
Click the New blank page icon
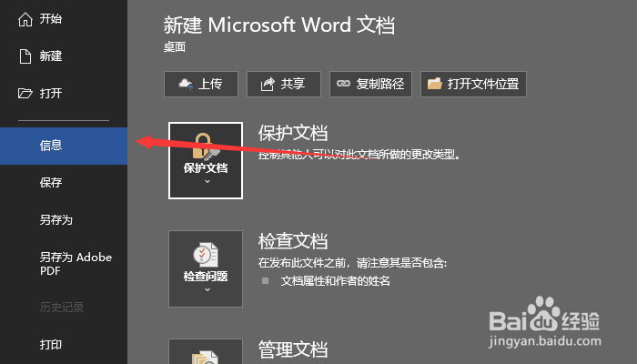25,56
